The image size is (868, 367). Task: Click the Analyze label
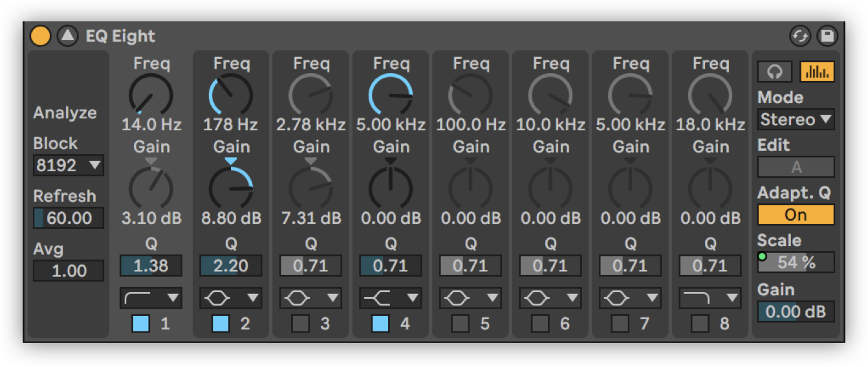point(65,113)
